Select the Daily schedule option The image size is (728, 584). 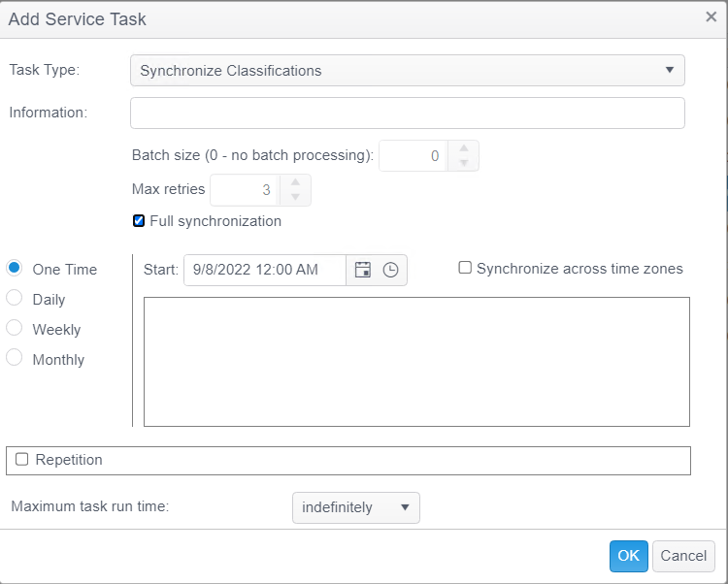coord(15,299)
